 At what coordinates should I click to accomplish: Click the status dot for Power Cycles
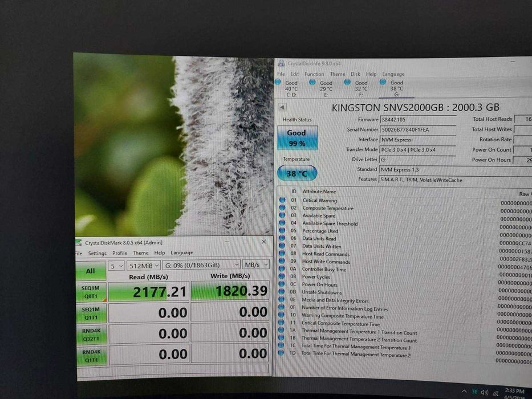click(x=282, y=276)
